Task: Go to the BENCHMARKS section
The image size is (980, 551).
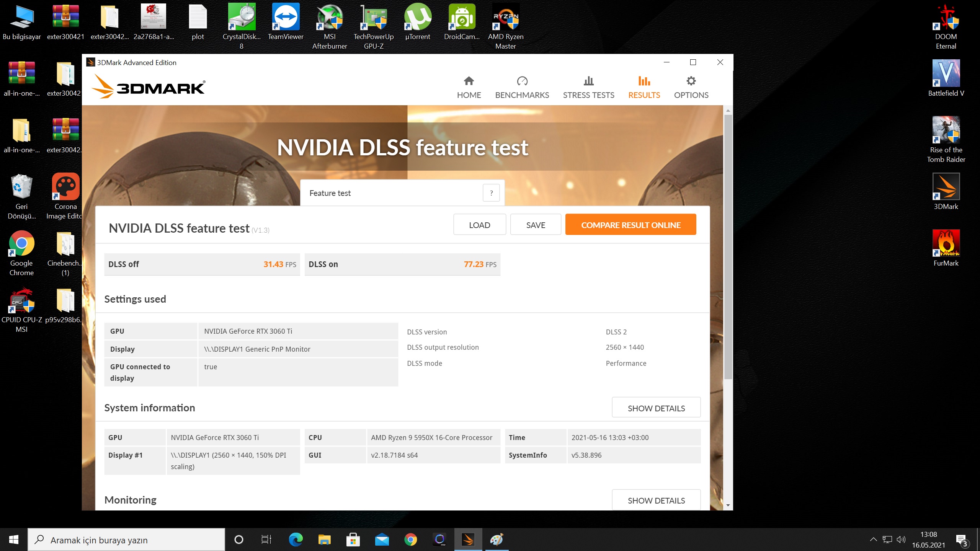Action: point(522,87)
